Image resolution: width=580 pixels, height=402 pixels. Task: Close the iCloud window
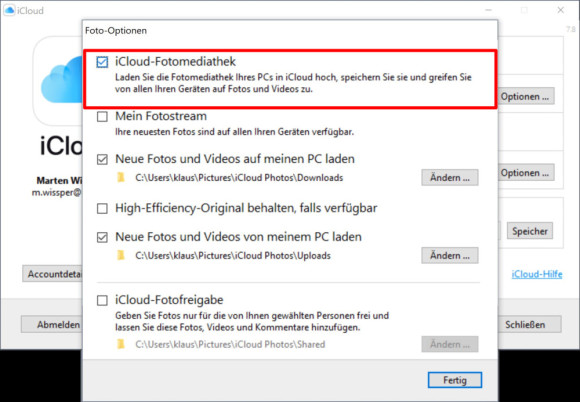click(561, 10)
